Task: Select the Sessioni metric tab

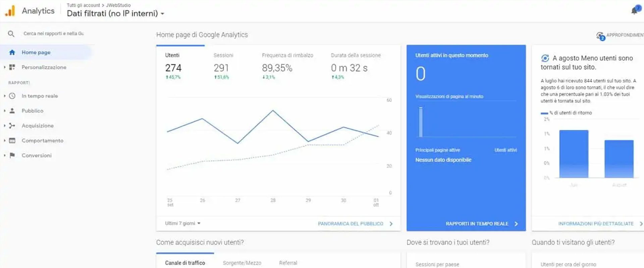Action: 223,66
